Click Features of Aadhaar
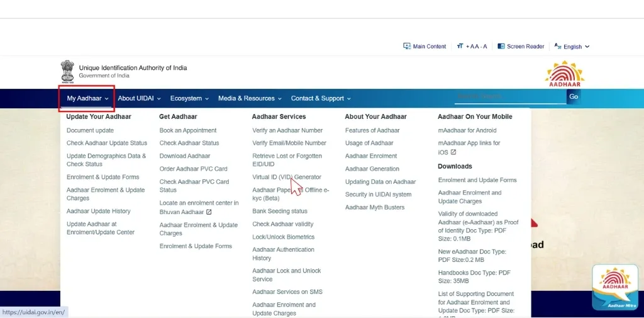 point(372,130)
